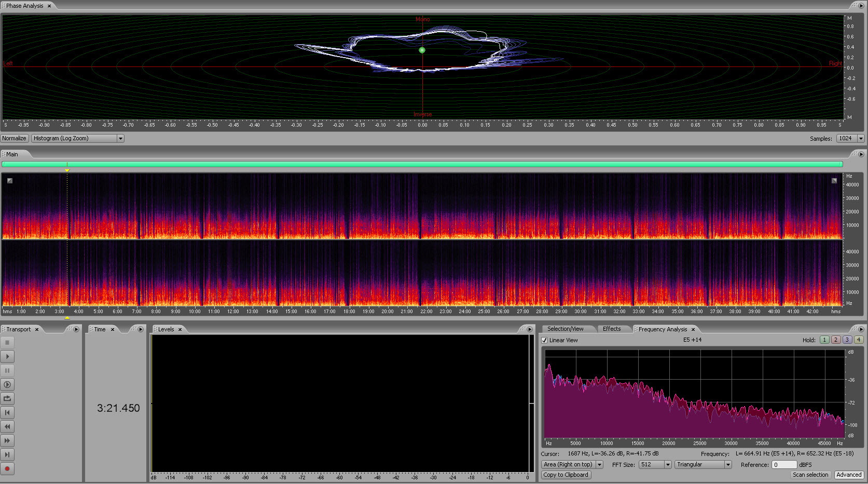Click the Fast Forward transport button
This screenshot has width=868, height=484.
7,441
